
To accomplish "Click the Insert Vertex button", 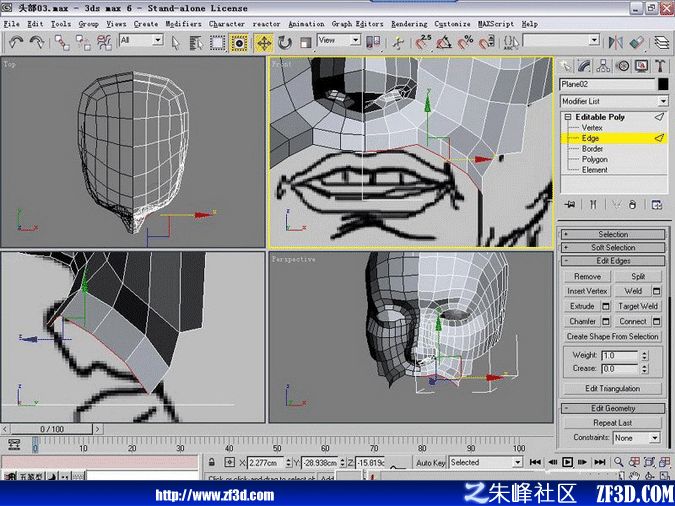I will (587, 291).
